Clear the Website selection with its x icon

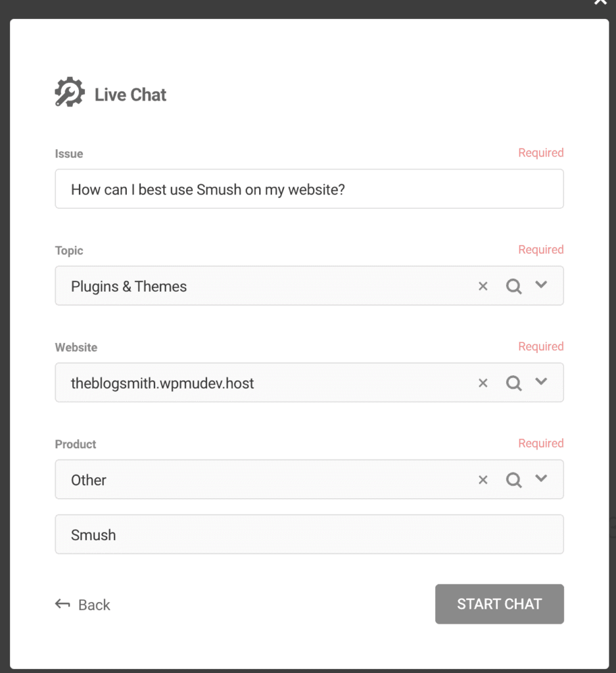483,383
